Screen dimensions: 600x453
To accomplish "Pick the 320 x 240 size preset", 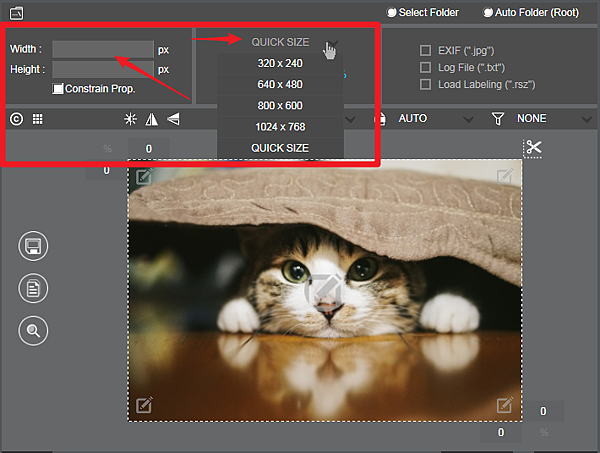I will [x=280, y=64].
